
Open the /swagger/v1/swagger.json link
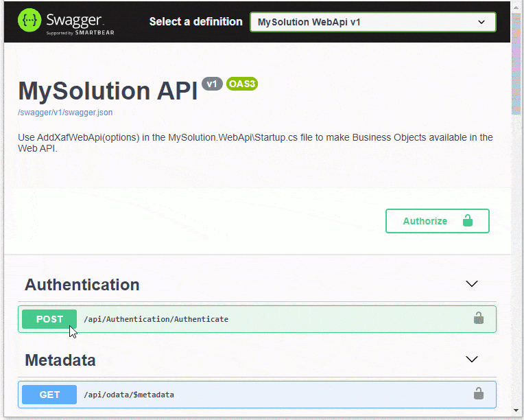tap(65, 113)
